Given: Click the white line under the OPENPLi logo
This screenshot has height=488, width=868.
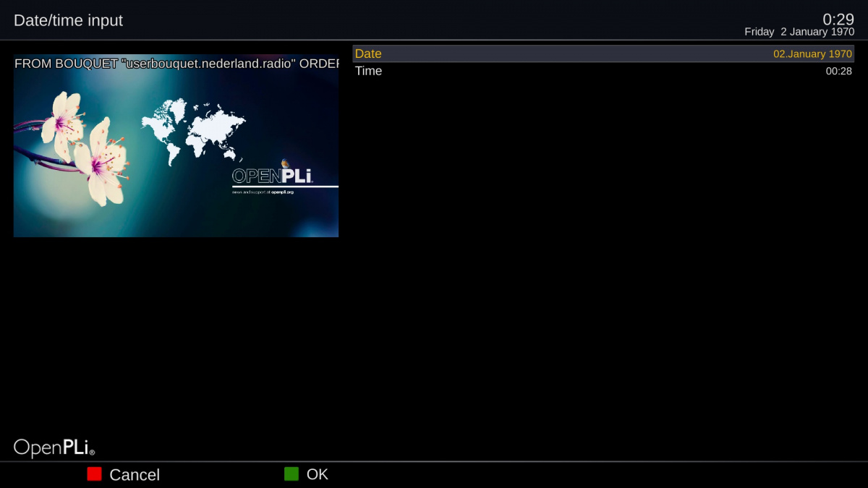Looking at the screenshot, I should tap(285, 187).
